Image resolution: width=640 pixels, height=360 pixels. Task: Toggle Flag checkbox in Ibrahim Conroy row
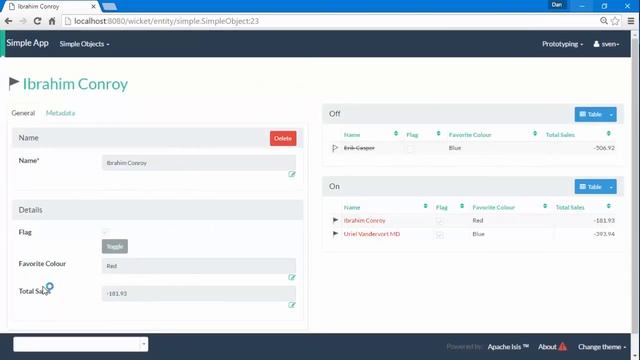(439, 221)
